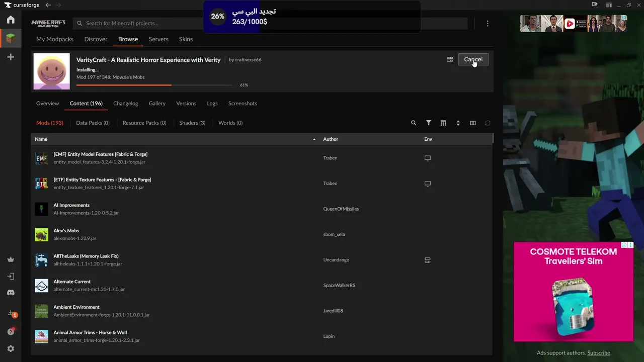This screenshot has width=644, height=362.
Task: Open the downloads icon with badge 1
Action: 12,314
